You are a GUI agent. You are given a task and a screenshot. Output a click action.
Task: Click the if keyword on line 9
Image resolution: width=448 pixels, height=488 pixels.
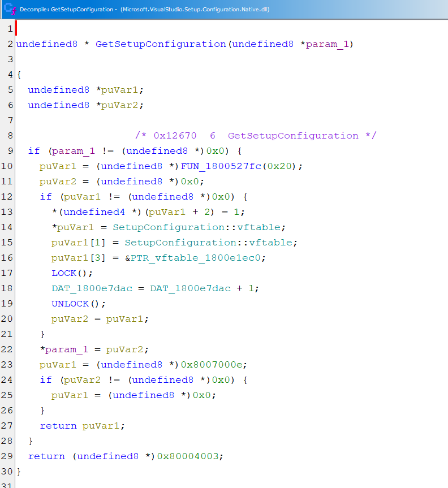(33, 151)
